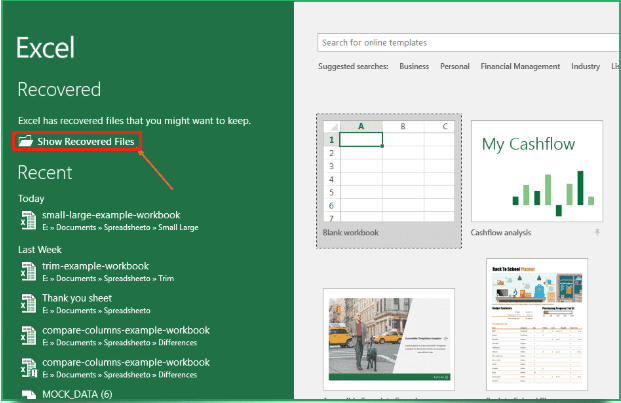Image resolution: width=621 pixels, height=403 pixels.
Task: Choose Financial Management suggested search
Action: point(520,67)
